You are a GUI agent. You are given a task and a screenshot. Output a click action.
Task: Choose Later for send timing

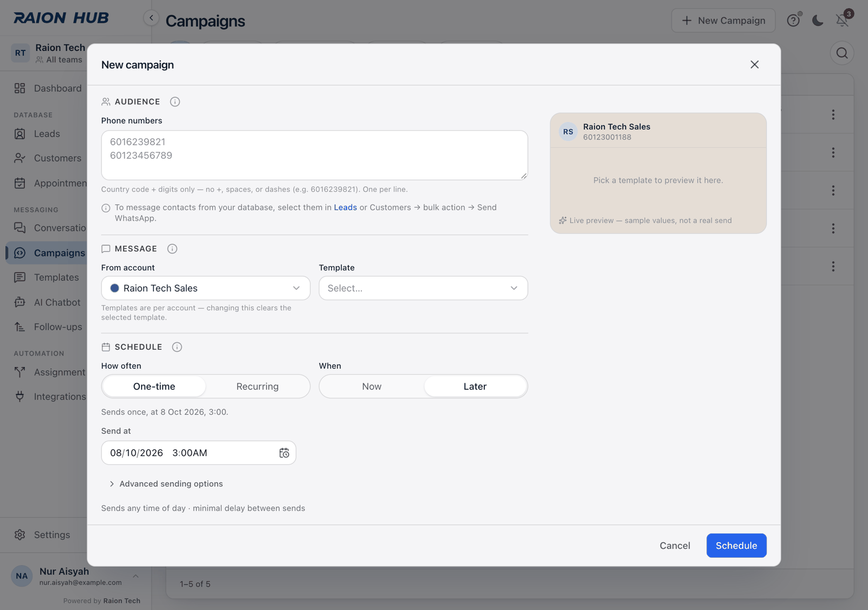tap(475, 387)
